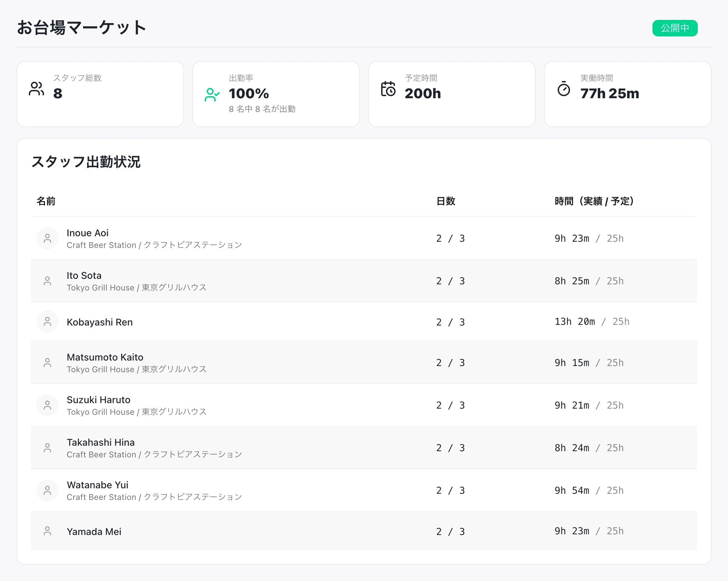Screen dimensions: 728x581
Task: Click the 200h scheduled hours value
Action: pos(423,93)
